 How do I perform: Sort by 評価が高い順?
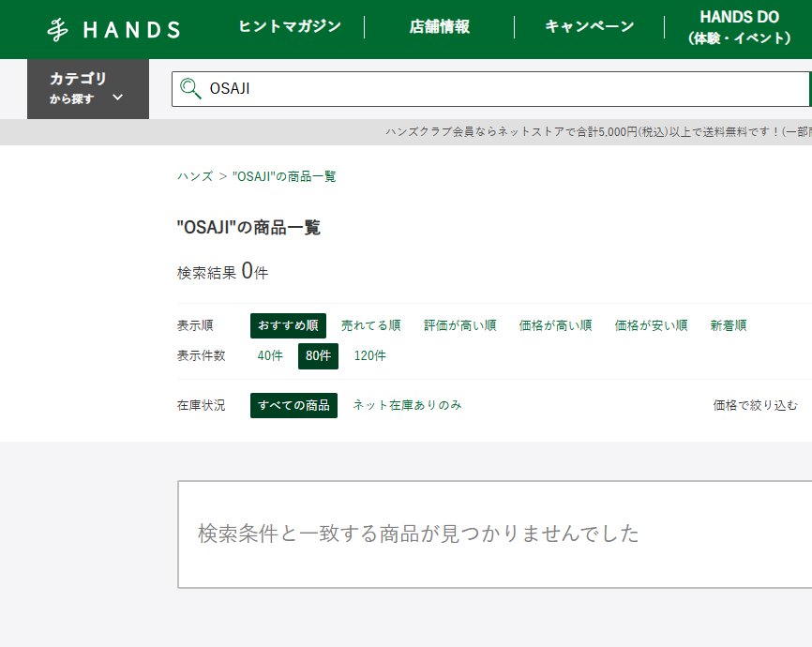coord(459,325)
